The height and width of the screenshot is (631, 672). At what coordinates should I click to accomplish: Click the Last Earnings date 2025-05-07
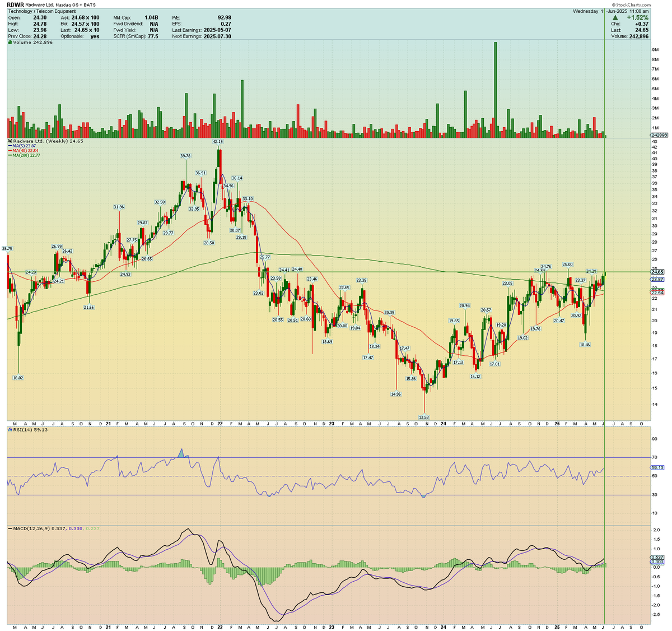click(217, 30)
